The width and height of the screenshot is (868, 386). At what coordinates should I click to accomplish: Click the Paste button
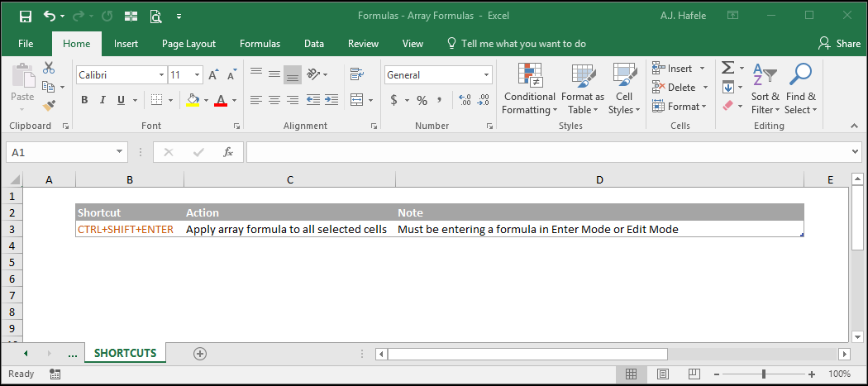click(x=22, y=83)
